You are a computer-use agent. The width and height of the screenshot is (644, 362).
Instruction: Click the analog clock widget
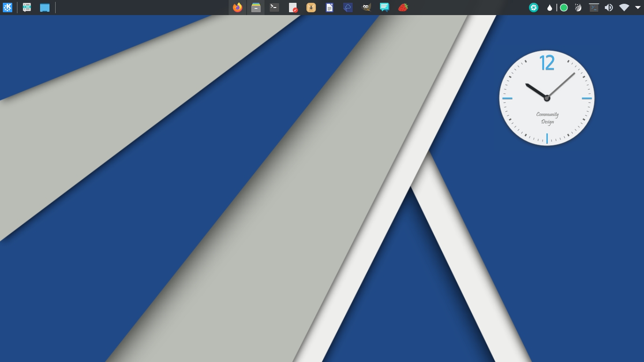pos(547,98)
